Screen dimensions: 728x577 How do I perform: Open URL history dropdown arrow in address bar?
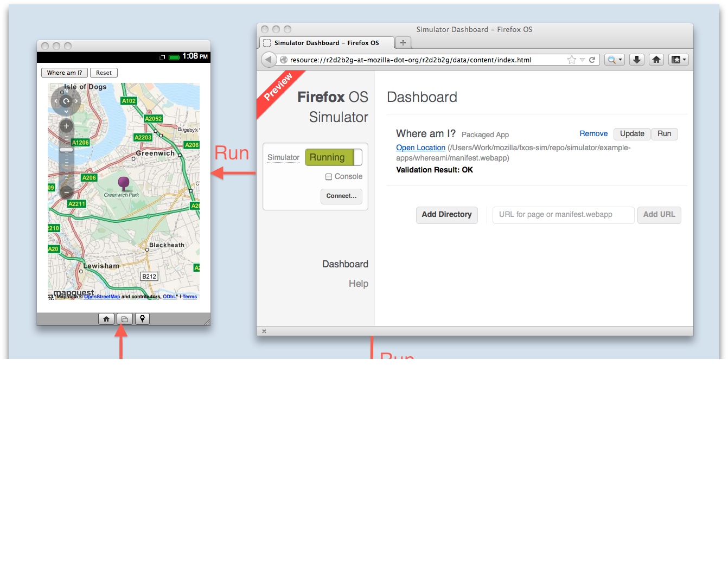click(x=582, y=60)
